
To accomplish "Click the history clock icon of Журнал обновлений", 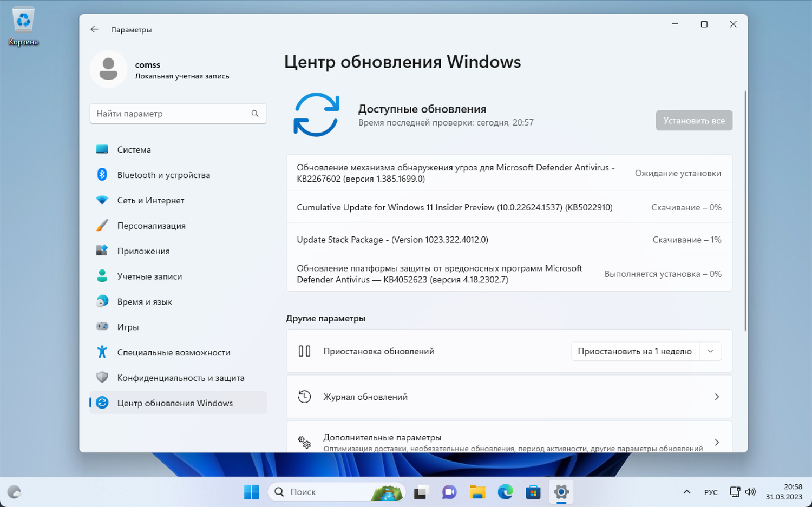I will (x=305, y=397).
